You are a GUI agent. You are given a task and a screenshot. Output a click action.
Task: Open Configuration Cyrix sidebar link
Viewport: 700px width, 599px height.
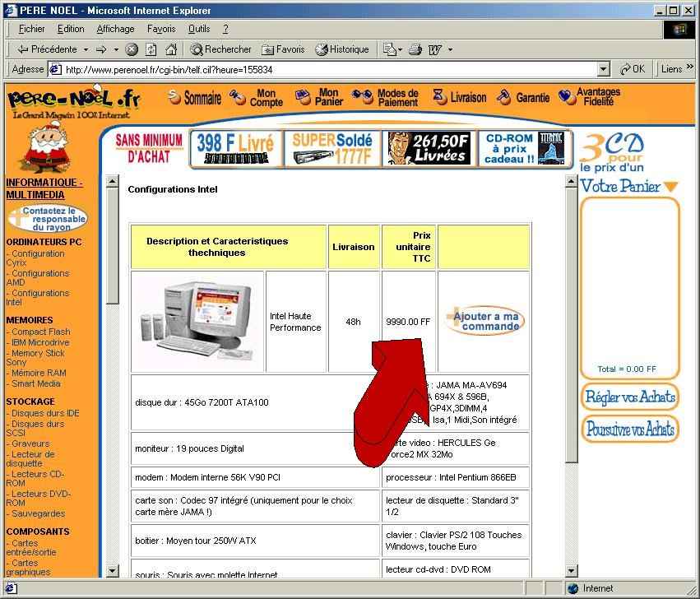click(35, 258)
